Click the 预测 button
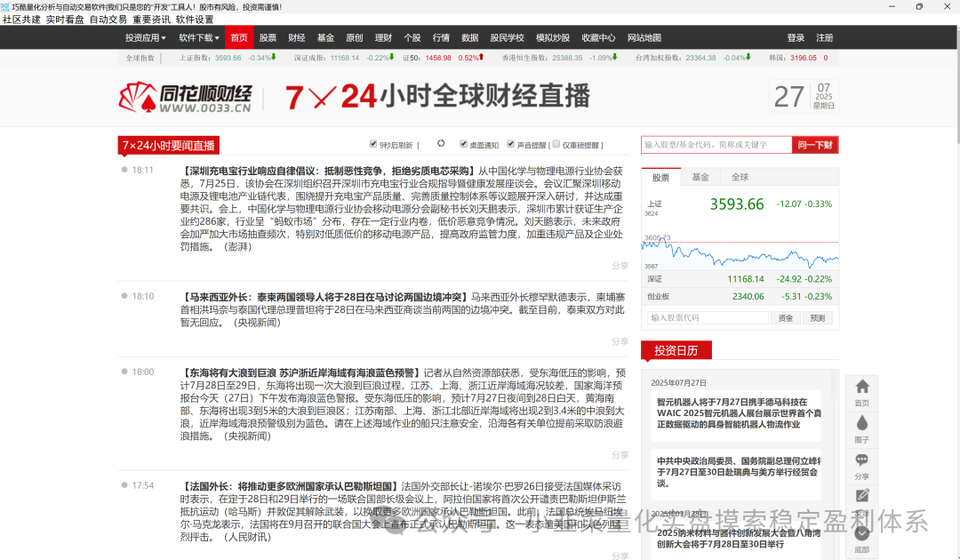 point(818,317)
